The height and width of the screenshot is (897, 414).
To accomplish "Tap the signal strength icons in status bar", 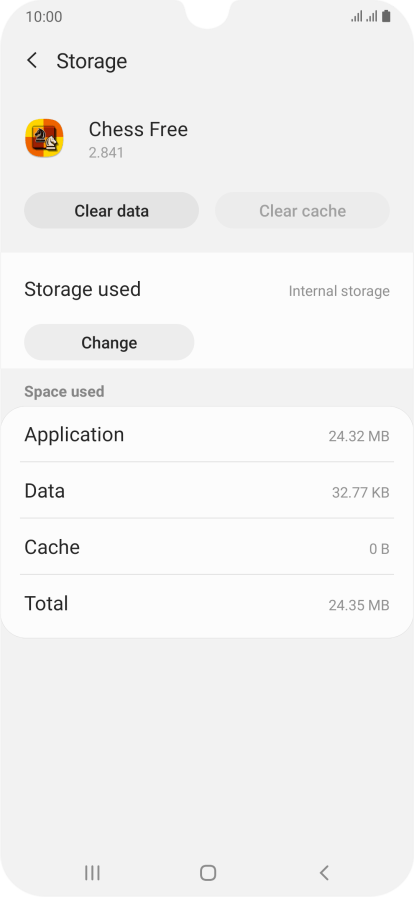I will pyautogui.click(x=364, y=17).
